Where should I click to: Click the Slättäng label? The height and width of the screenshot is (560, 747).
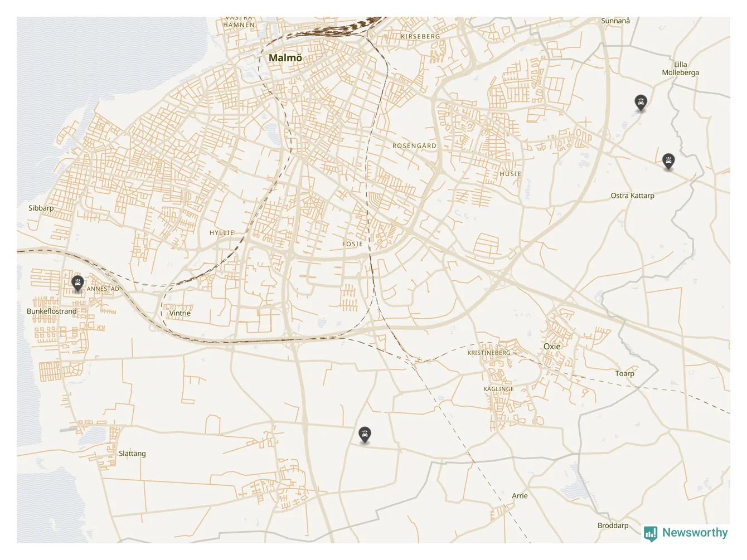[132, 454]
